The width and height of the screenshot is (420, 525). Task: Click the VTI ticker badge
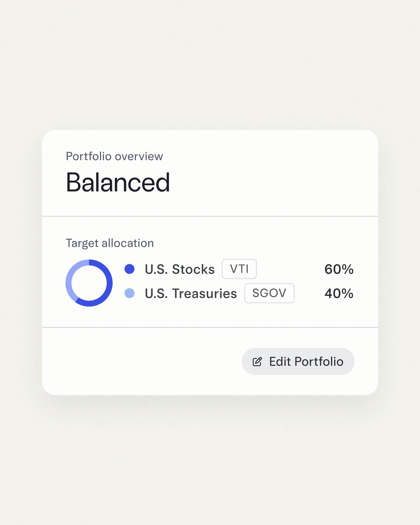point(239,269)
